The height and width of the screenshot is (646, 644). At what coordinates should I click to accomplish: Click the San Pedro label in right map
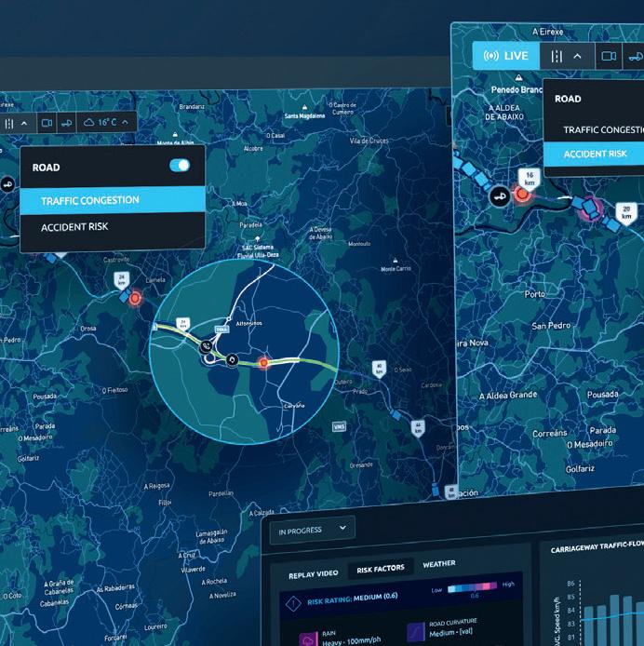click(551, 326)
